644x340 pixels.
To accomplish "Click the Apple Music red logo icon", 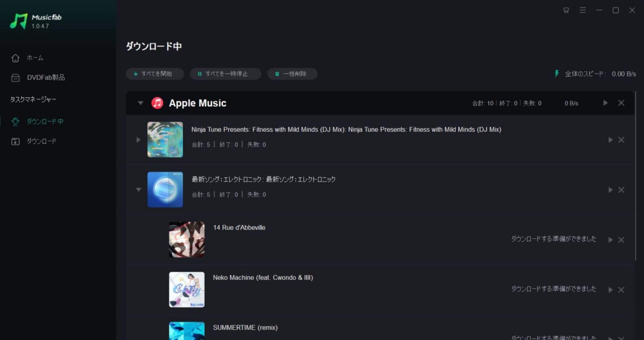I will tap(157, 103).
